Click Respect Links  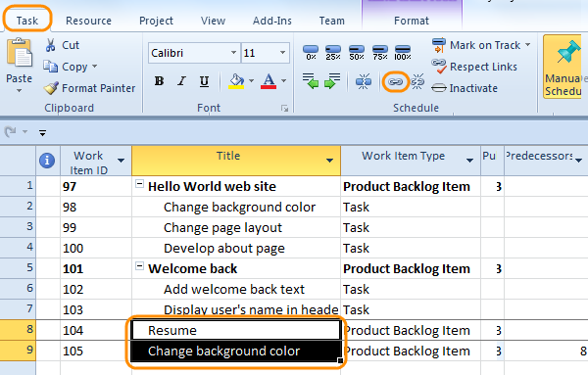[474, 67]
